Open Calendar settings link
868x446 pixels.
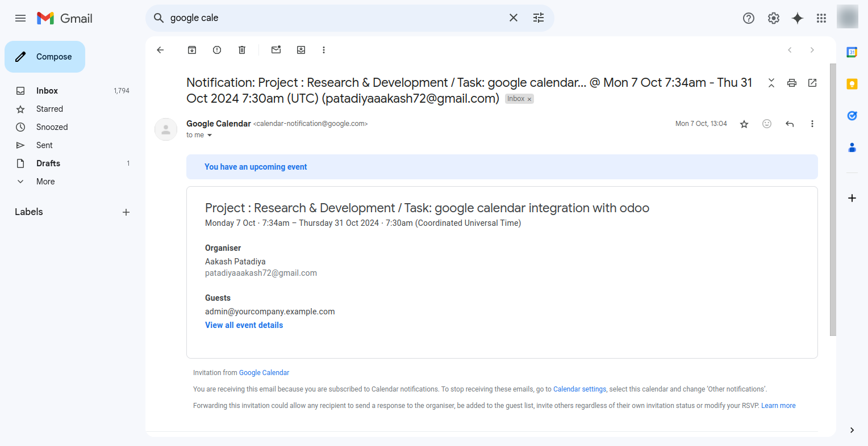pyautogui.click(x=580, y=389)
